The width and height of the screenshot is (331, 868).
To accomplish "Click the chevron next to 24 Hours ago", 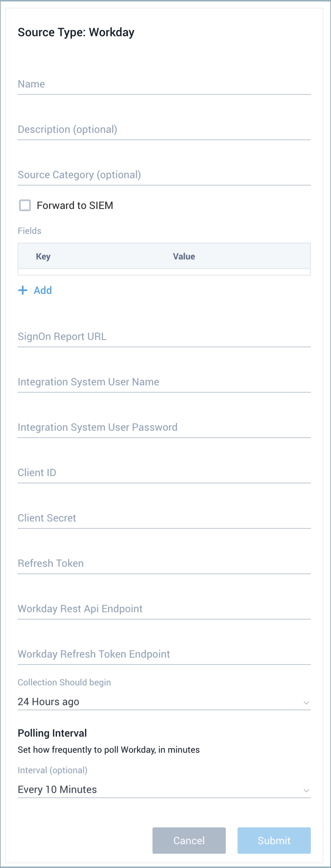I will (306, 703).
